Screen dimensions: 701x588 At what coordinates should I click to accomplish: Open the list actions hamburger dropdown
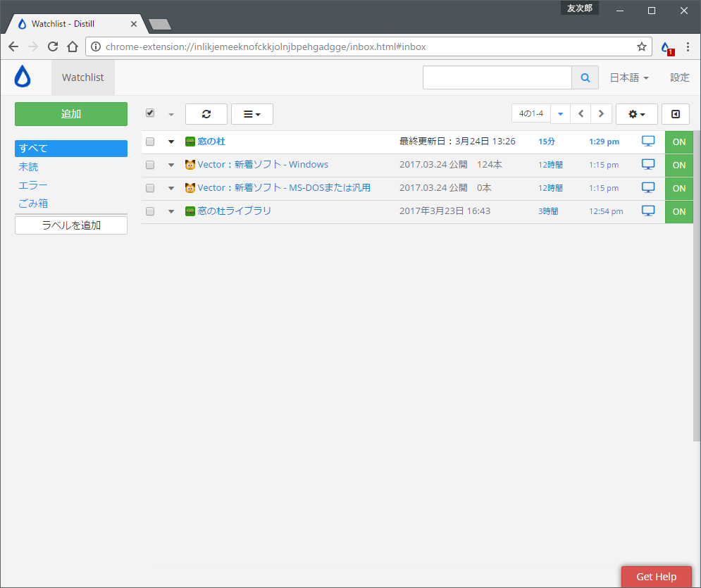(x=252, y=114)
